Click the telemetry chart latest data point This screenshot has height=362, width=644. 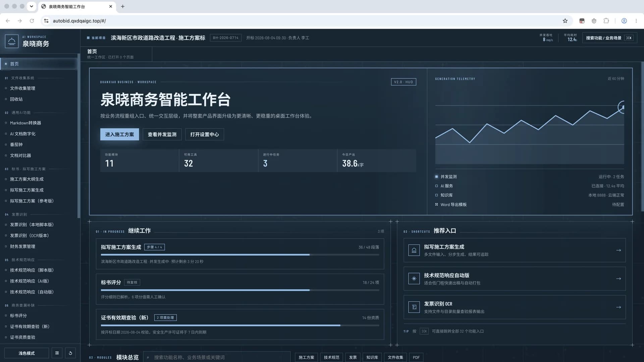[623, 107]
